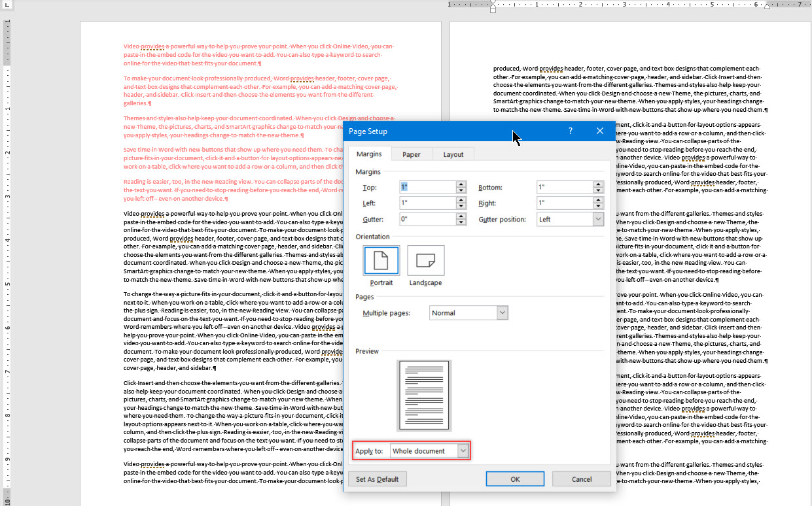This screenshot has height=506, width=812.
Task: Select Portrait orientation icon
Action: [381, 261]
